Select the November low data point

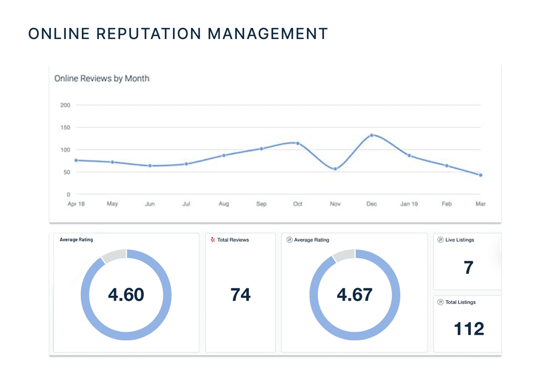click(335, 169)
